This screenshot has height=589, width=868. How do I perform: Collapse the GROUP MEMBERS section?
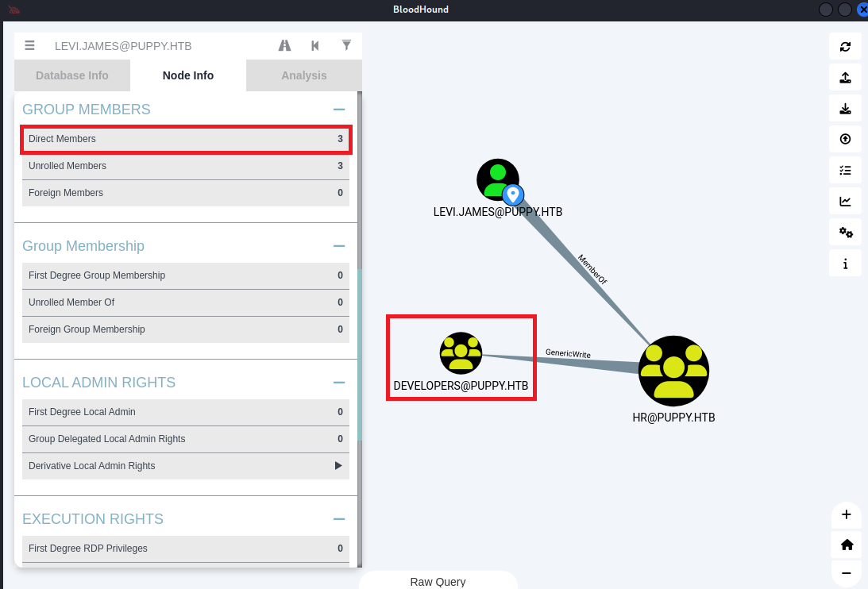[339, 110]
